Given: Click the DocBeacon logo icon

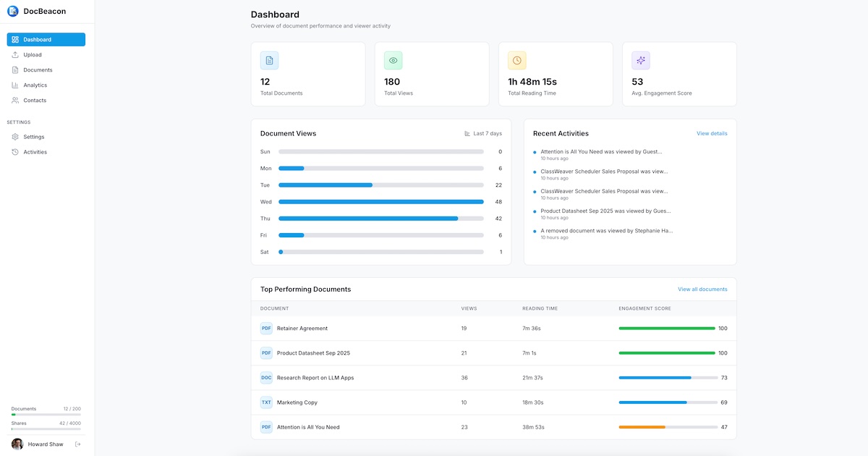Looking at the screenshot, I should pos(13,11).
